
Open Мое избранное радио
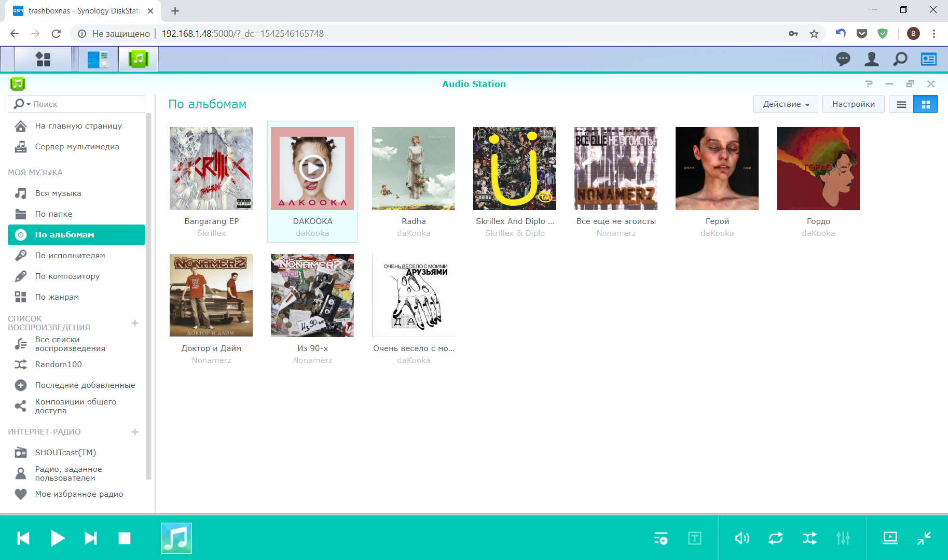77,494
